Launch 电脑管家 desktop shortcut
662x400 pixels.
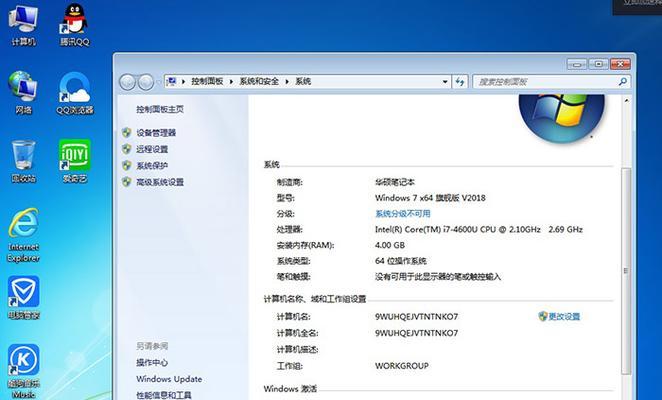(x=23, y=298)
